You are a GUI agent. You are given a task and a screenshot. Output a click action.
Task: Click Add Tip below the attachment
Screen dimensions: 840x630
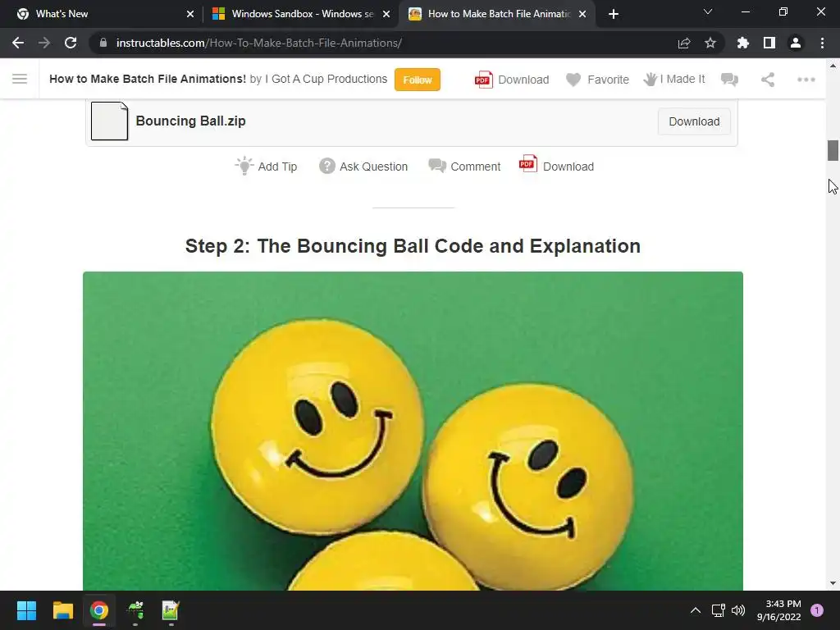click(x=267, y=166)
